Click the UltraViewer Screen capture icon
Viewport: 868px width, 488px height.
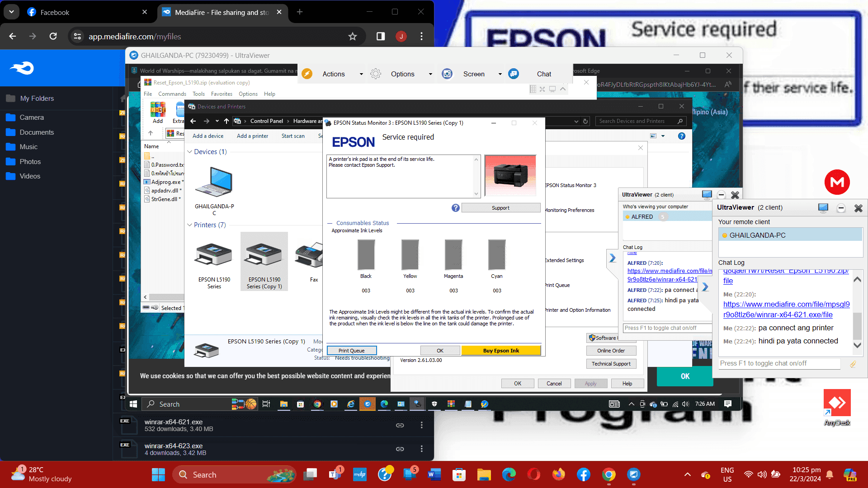447,74
